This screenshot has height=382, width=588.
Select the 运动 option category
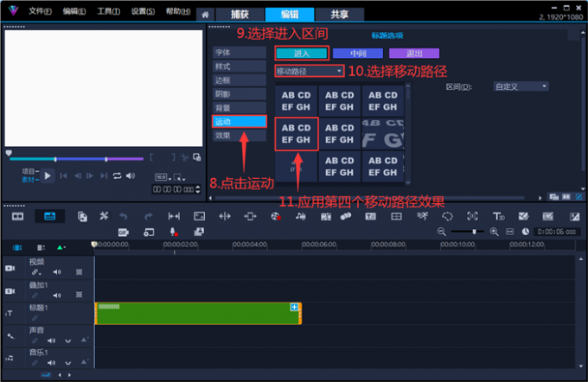coord(240,122)
